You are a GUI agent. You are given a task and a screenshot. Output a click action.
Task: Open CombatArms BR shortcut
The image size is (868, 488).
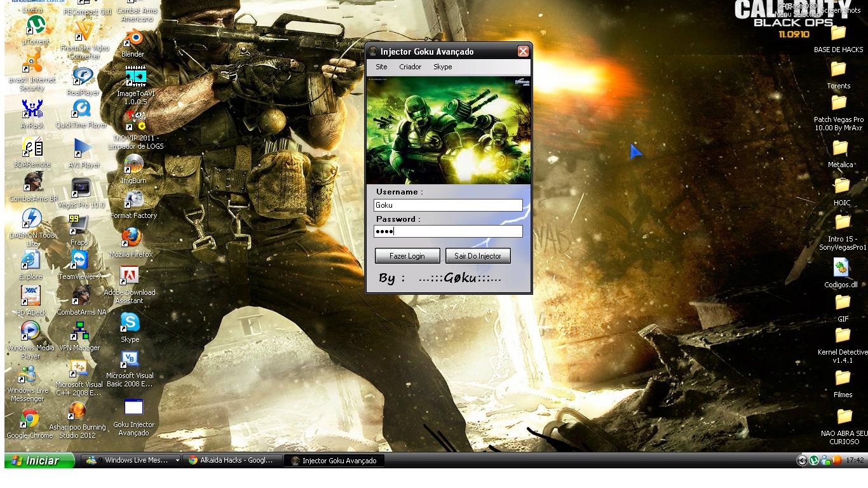click(33, 187)
